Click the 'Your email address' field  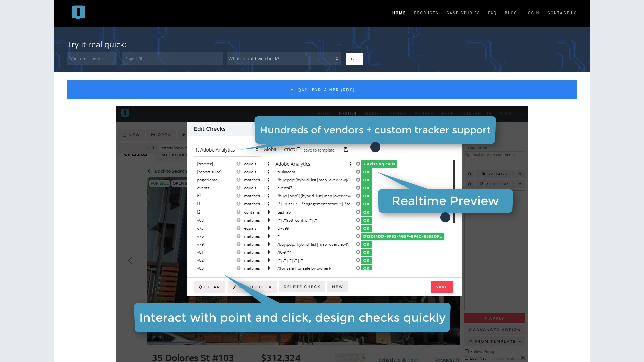pos(92,59)
